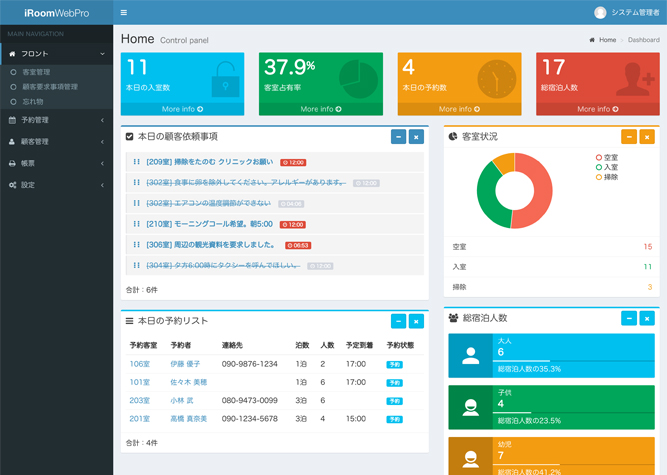Click the clock icon on 本日の予約数 card

coord(496,79)
